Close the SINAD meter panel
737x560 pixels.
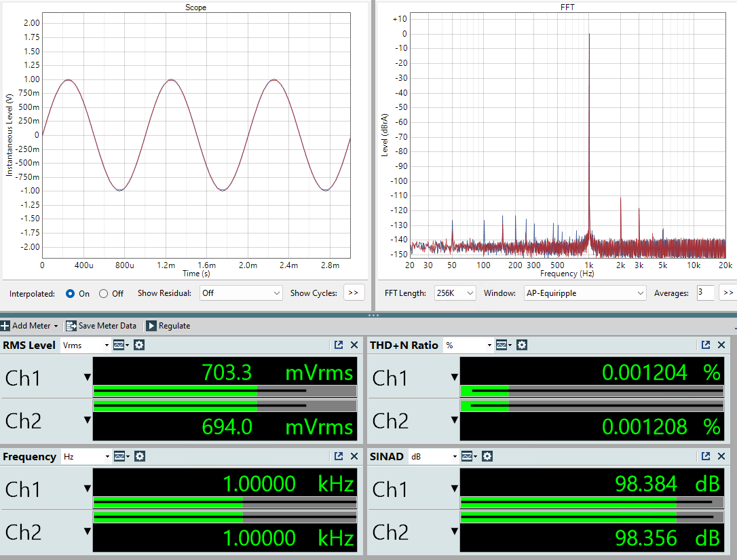pos(721,455)
